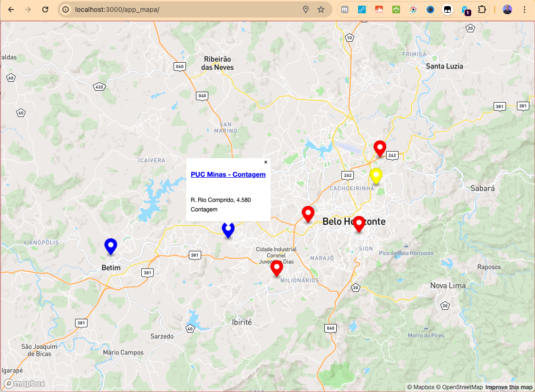Open the PUC Minas - Contagem link
This screenshot has height=392, width=535.
pos(228,174)
